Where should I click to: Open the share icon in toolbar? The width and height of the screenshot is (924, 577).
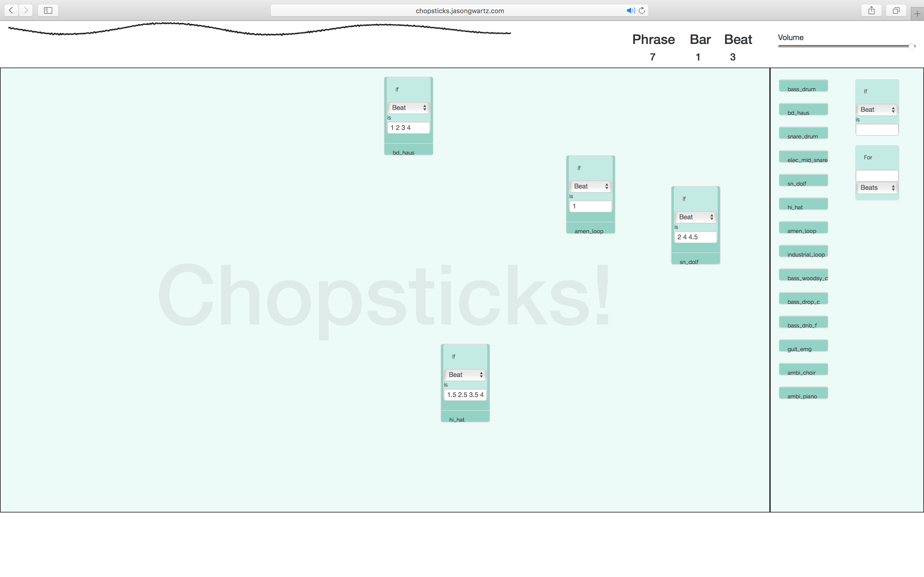(x=871, y=10)
